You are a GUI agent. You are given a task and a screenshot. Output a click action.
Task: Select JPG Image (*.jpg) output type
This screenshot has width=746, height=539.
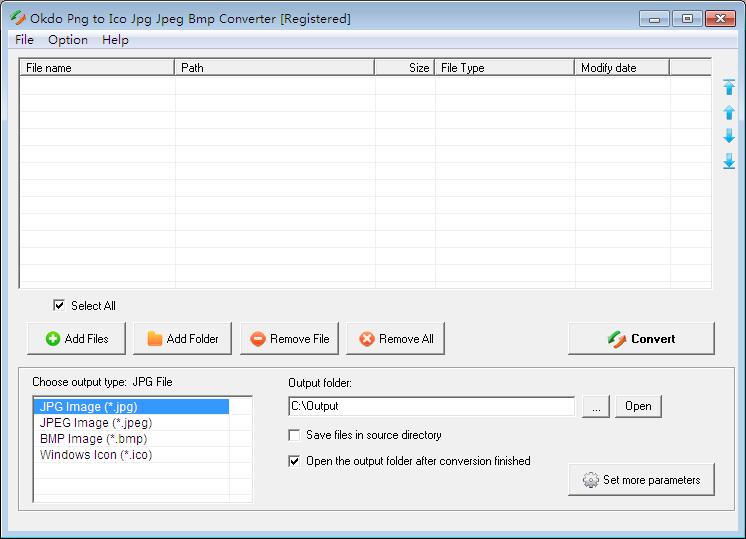pyautogui.click(x=131, y=407)
